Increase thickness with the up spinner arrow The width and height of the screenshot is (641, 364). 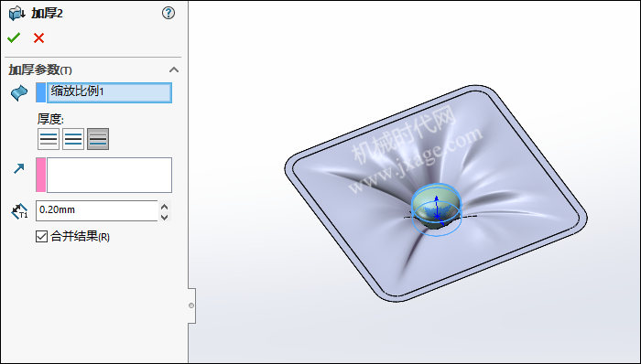[164, 206]
